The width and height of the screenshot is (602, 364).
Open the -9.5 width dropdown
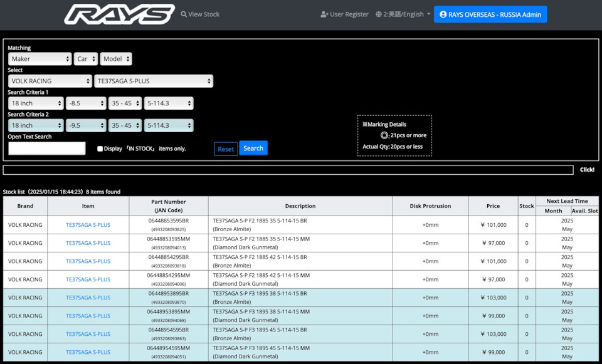click(86, 125)
